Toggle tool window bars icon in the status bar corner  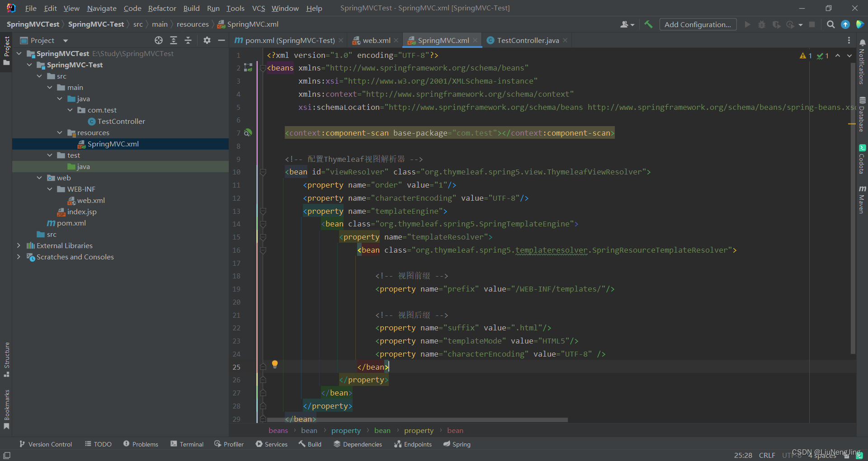point(7,455)
